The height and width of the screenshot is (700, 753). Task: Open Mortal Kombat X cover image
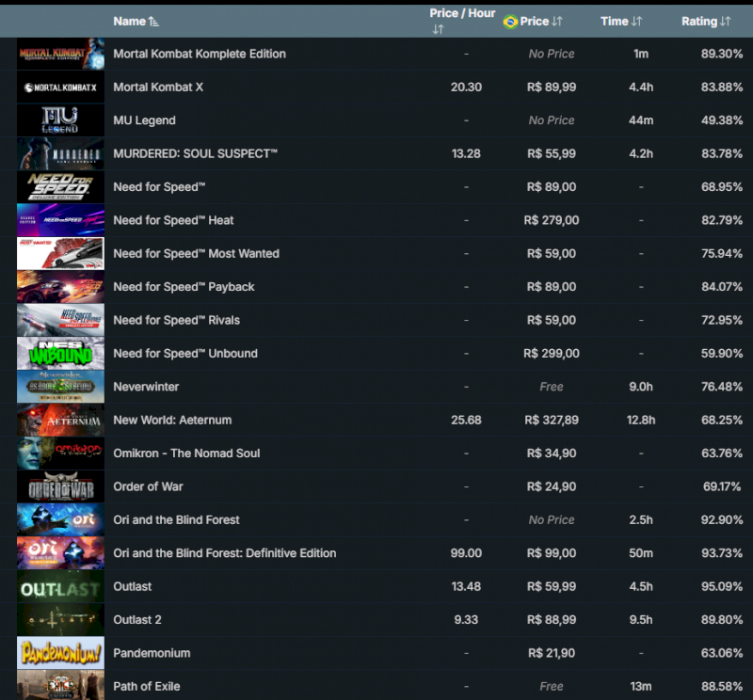tap(60, 87)
